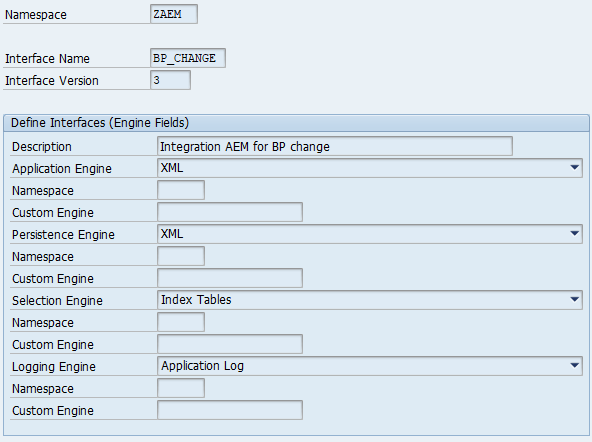Image resolution: width=592 pixels, height=442 pixels.
Task: Click Custom Engine field under Persistence Engine
Action: [230, 278]
